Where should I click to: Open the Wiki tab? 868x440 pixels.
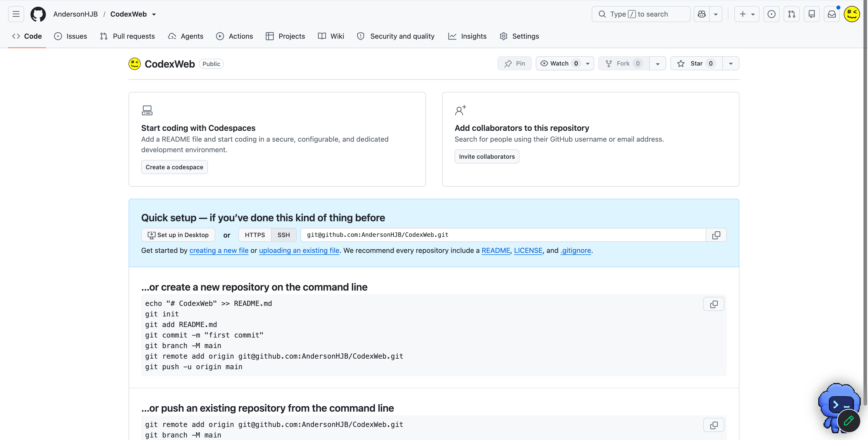pyautogui.click(x=331, y=36)
